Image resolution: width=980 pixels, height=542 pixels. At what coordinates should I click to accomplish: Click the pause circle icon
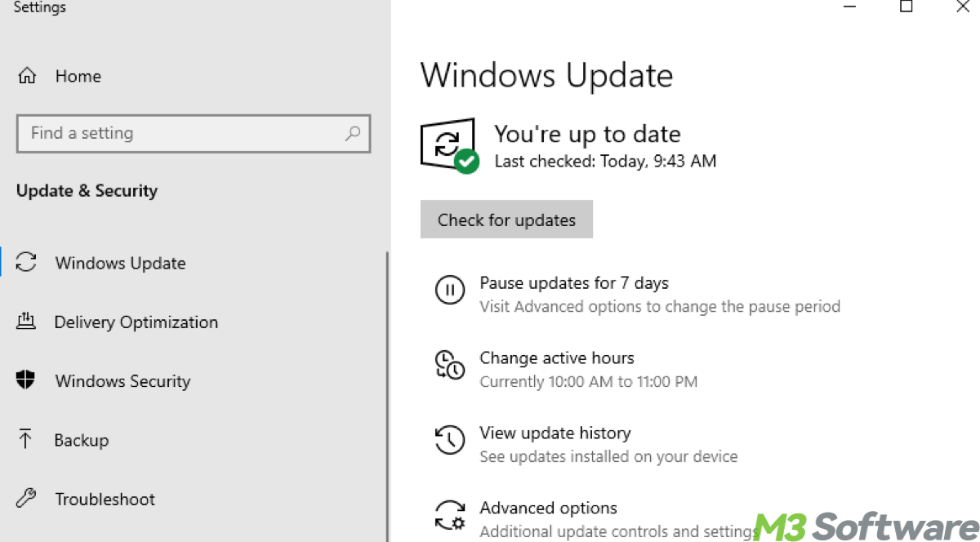pos(450,291)
